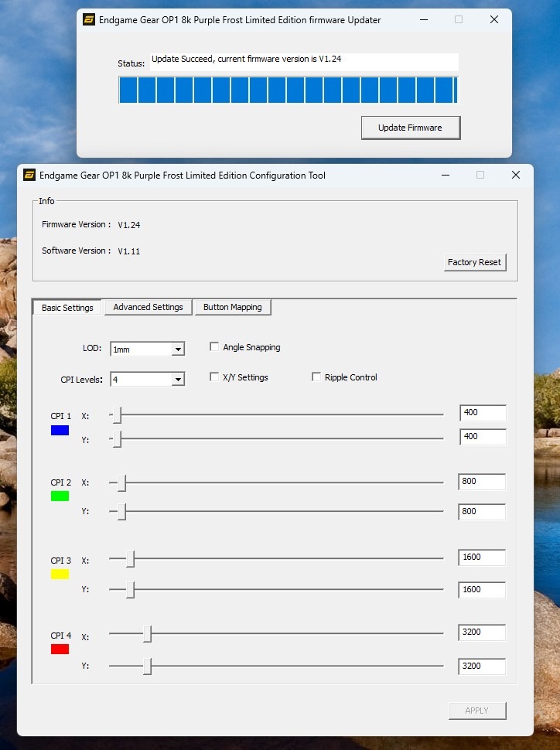Click the Endgame Gear icon in Updater title bar

pyautogui.click(x=89, y=19)
